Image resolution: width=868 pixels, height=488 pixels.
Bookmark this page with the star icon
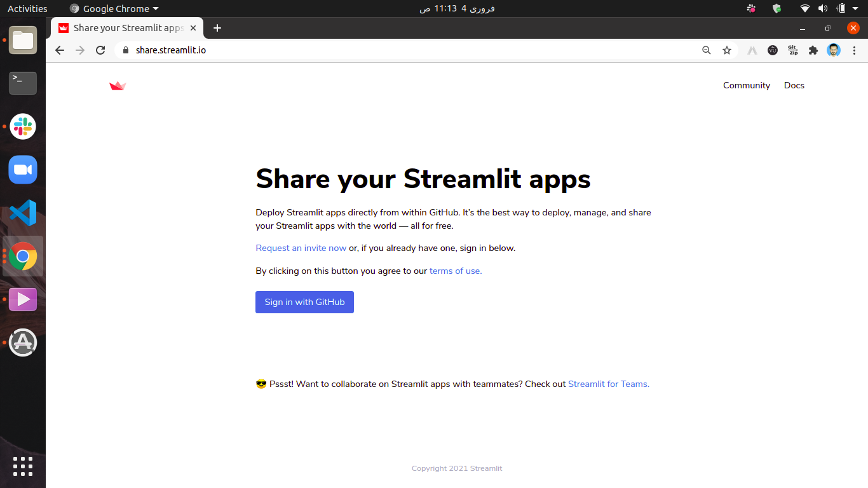[x=727, y=50]
